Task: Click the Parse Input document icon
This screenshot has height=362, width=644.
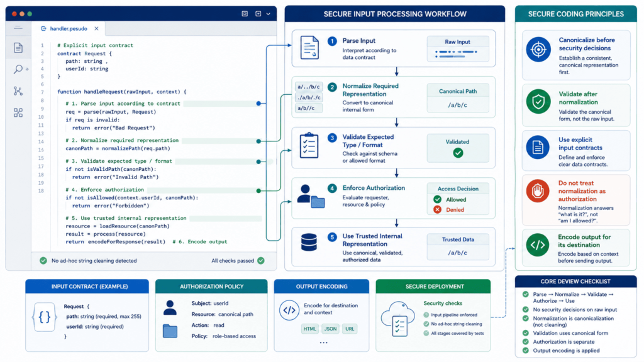Action: [x=309, y=48]
